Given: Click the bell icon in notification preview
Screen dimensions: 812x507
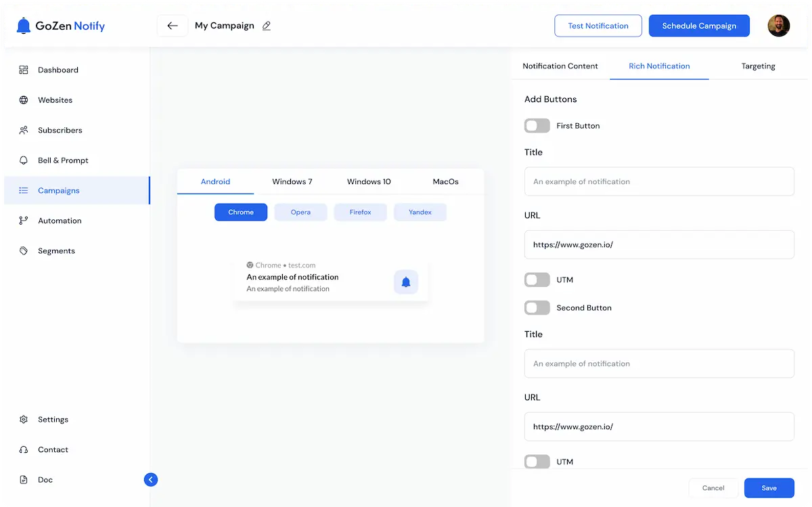Looking at the screenshot, I should 406,282.
